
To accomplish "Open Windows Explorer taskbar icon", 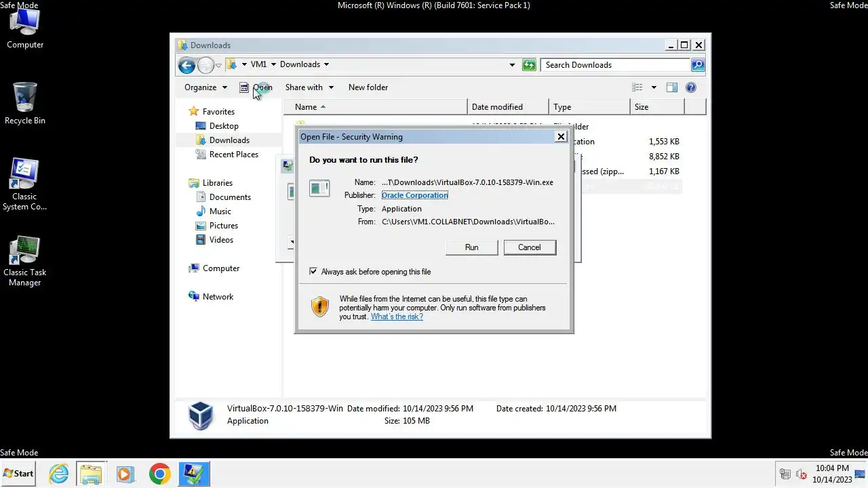I will (91, 474).
